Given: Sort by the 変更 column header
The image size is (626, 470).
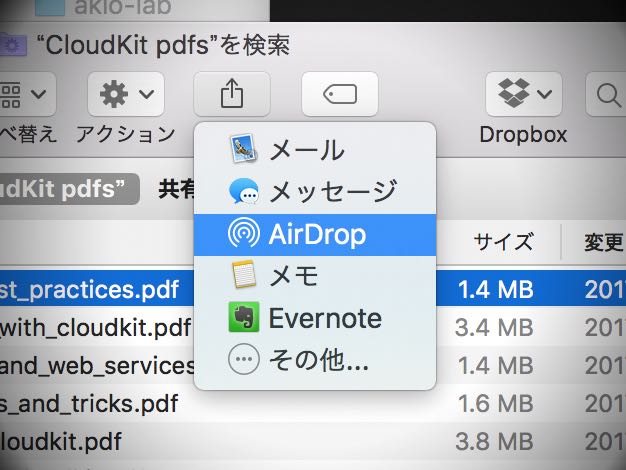Looking at the screenshot, I should [604, 242].
